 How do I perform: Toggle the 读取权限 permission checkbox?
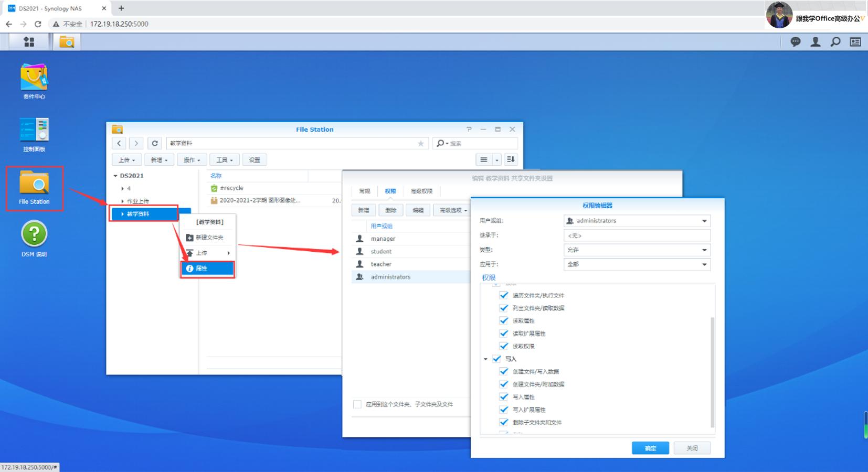pyautogui.click(x=504, y=346)
